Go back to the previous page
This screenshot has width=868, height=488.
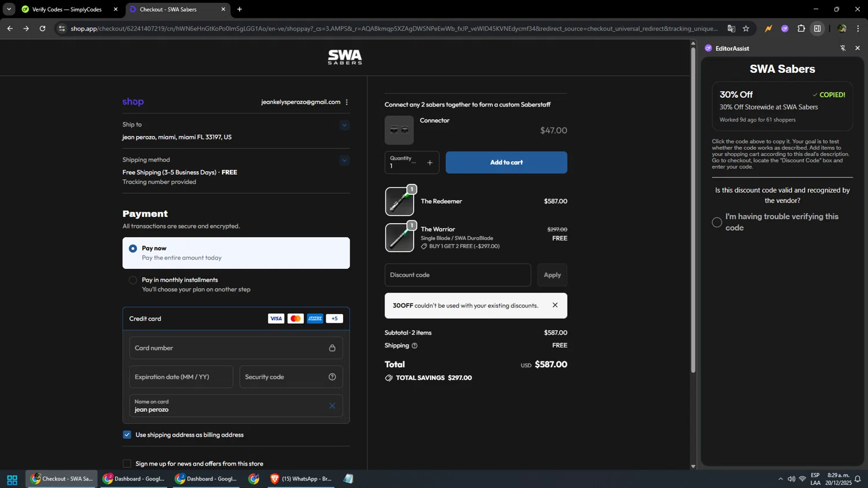tap(10, 28)
